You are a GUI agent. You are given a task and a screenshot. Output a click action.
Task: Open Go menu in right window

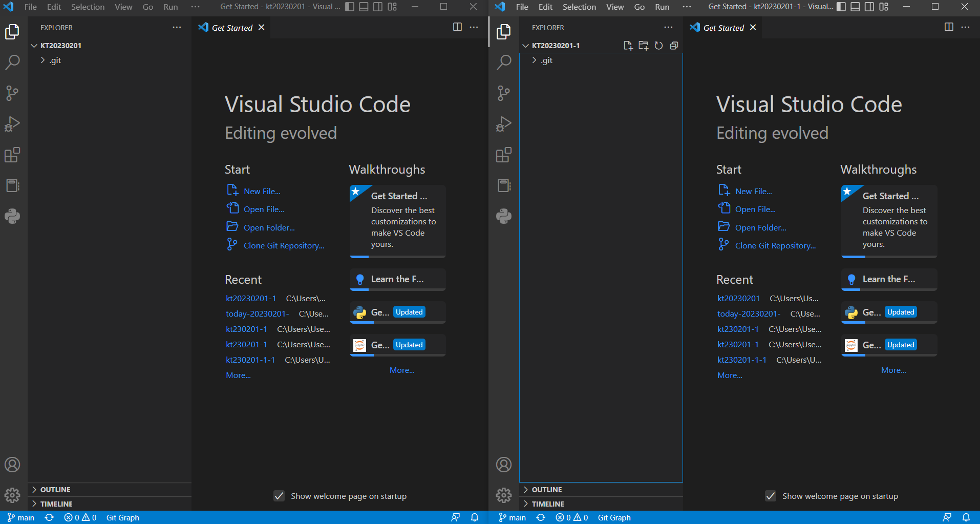tap(640, 7)
